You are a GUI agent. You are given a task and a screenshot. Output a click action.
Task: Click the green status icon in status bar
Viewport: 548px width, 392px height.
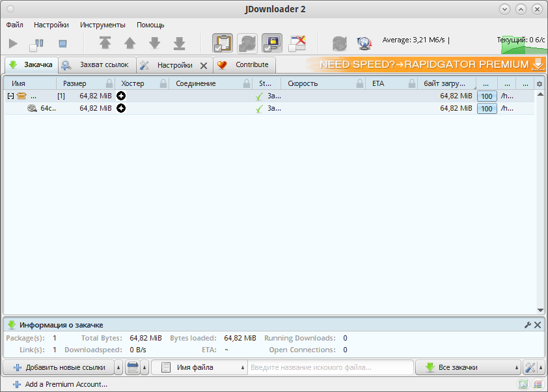click(523, 384)
